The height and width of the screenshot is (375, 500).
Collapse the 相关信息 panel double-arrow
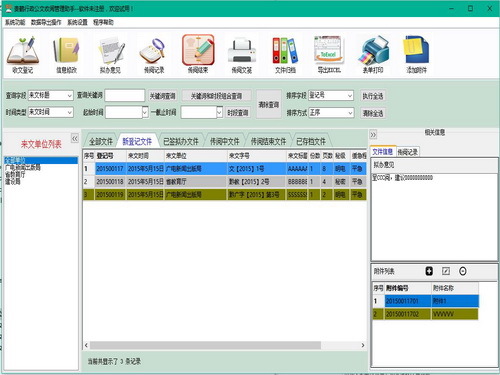pyautogui.click(x=373, y=135)
